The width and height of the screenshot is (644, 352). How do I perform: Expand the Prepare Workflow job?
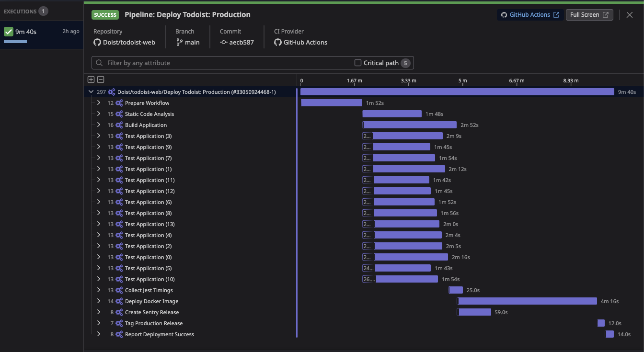99,103
